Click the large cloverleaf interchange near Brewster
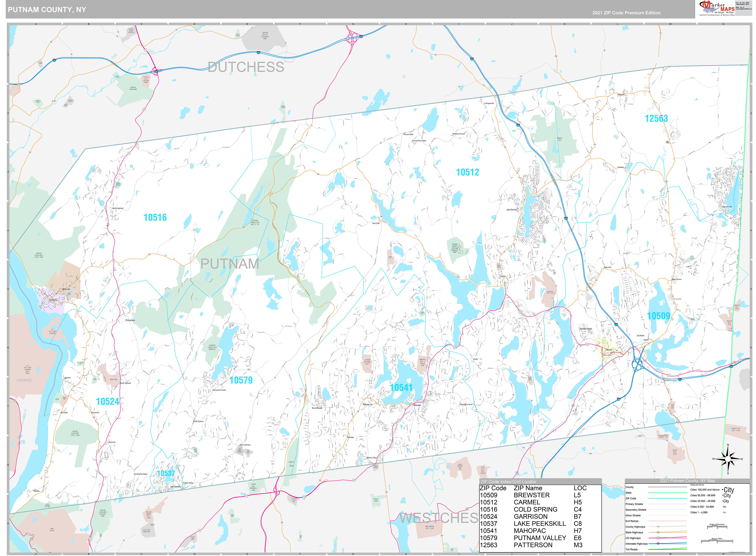This screenshot has width=756, height=556. point(637,364)
